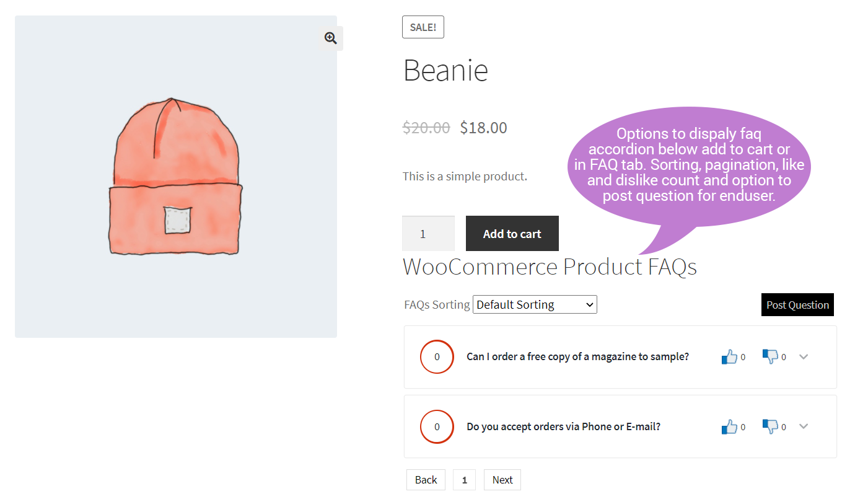Expand the free magazine copy FAQ chevron
The height and width of the screenshot is (499, 868).
[804, 356]
